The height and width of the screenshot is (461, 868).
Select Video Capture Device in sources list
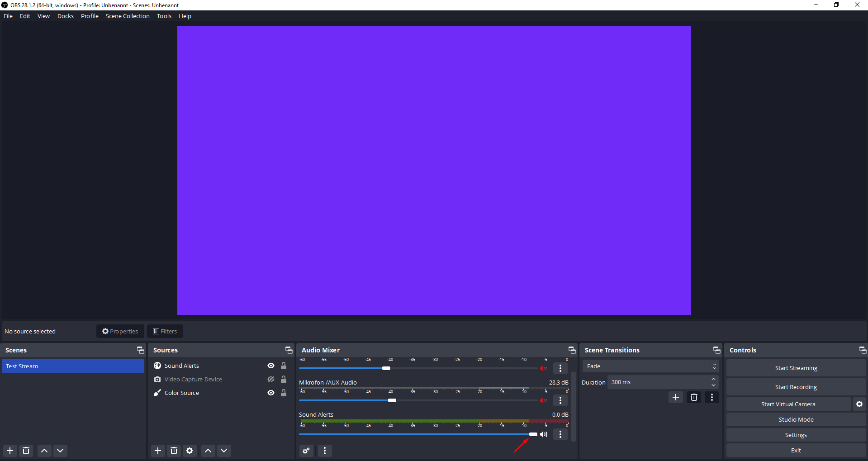pyautogui.click(x=220, y=379)
